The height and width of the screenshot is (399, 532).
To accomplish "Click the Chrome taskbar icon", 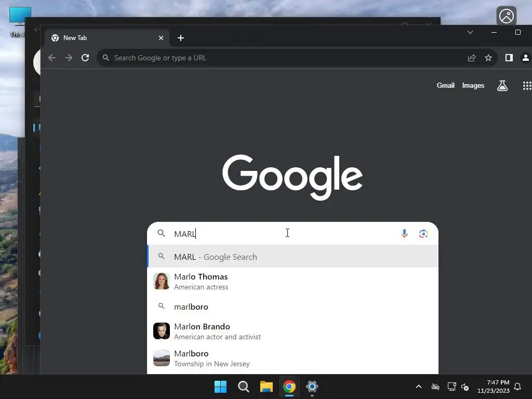I will (x=289, y=387).
